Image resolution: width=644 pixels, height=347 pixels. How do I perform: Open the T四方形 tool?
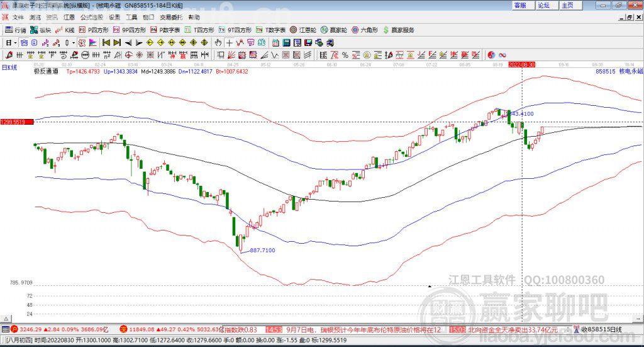point(199,30)
